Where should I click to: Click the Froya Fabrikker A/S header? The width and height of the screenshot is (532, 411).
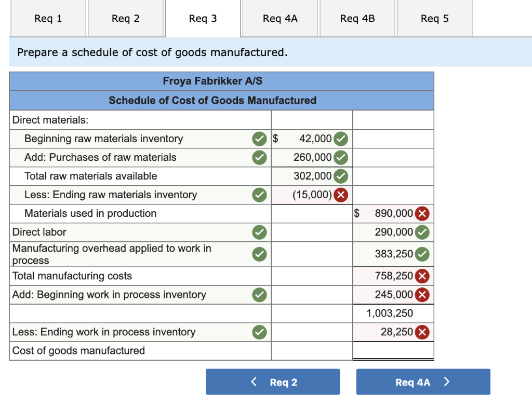[x=221, y=81]
